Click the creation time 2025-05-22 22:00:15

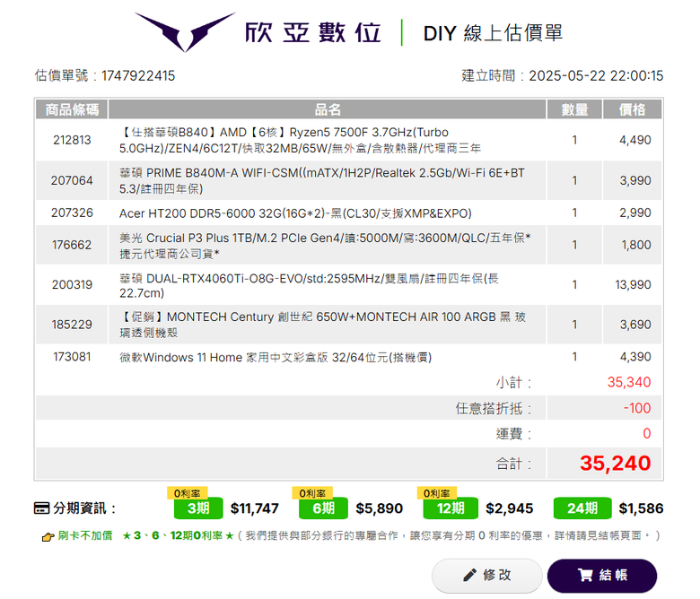point(596,76)
